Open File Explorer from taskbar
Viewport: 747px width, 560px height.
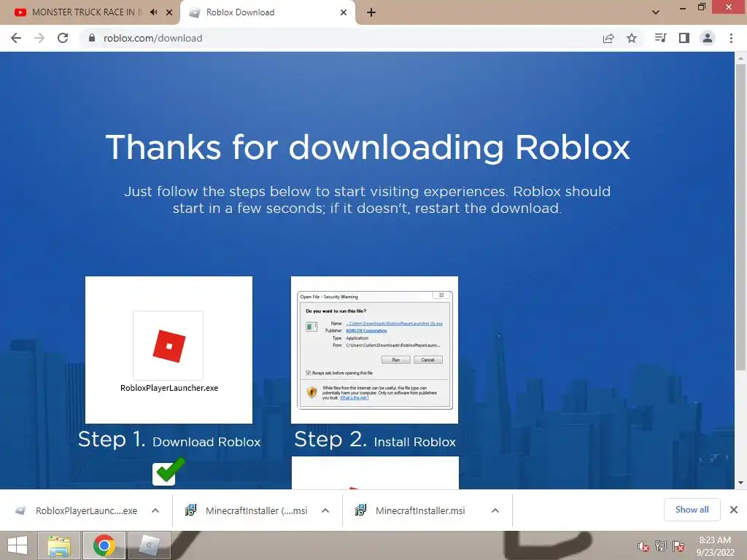click(58, 545)
